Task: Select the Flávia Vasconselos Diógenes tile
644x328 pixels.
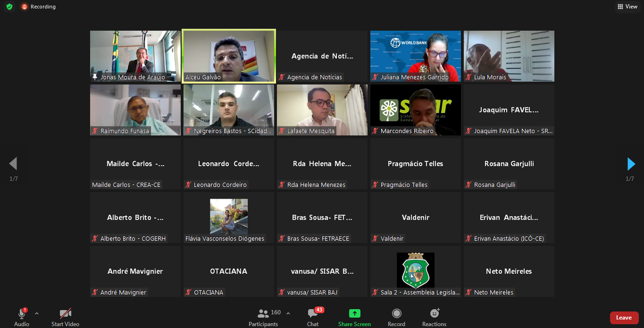Action: [229, 218]
